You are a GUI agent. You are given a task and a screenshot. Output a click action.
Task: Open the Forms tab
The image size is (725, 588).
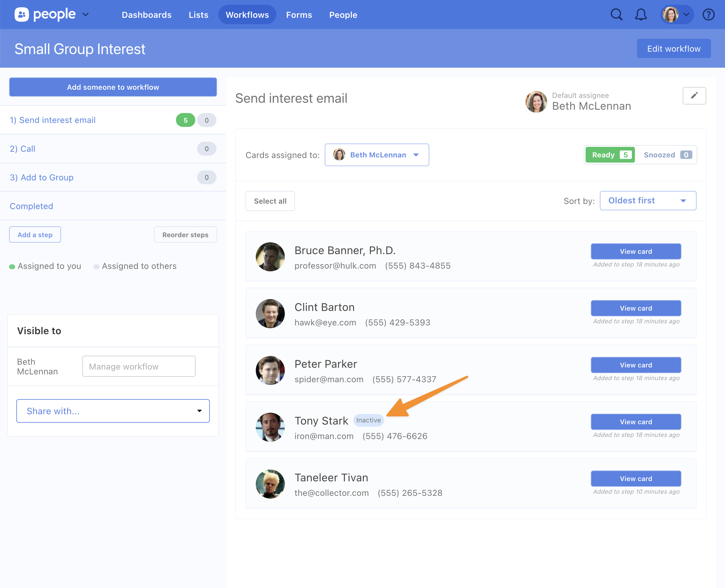coord(299,15)
